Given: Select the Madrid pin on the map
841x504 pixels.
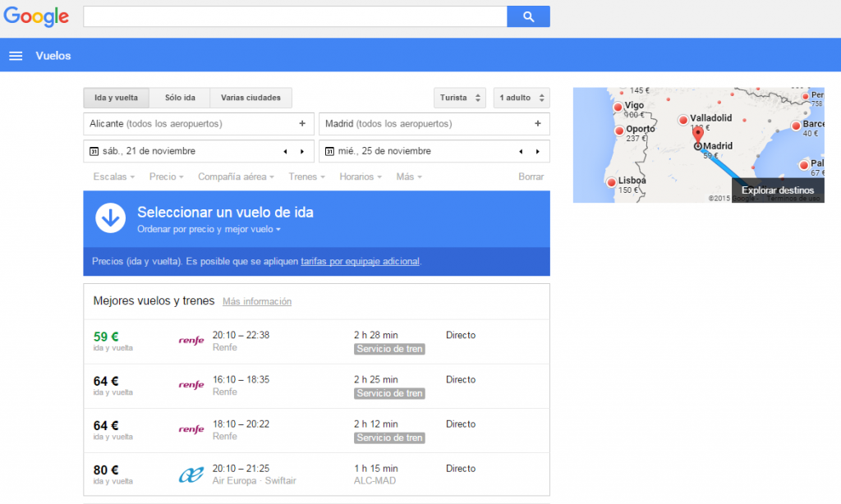Looking at the screenshot, I should tap(696, 138).
